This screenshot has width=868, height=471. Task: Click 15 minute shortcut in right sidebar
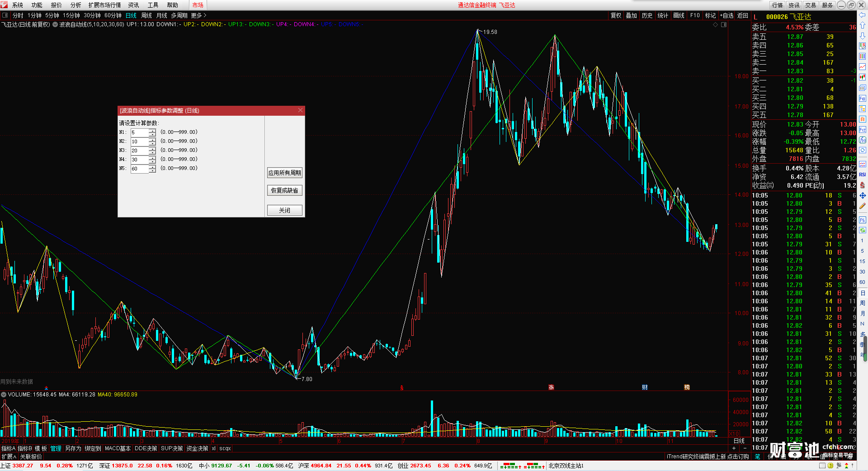tap(862, 261)
